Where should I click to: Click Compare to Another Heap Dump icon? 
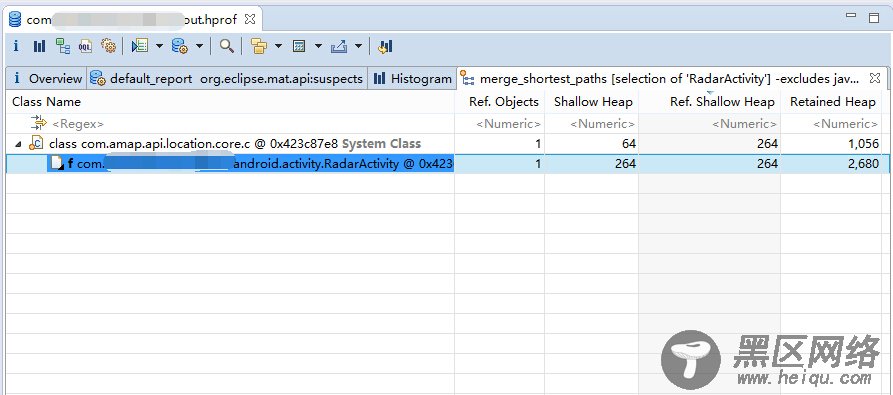click(385, 46)
